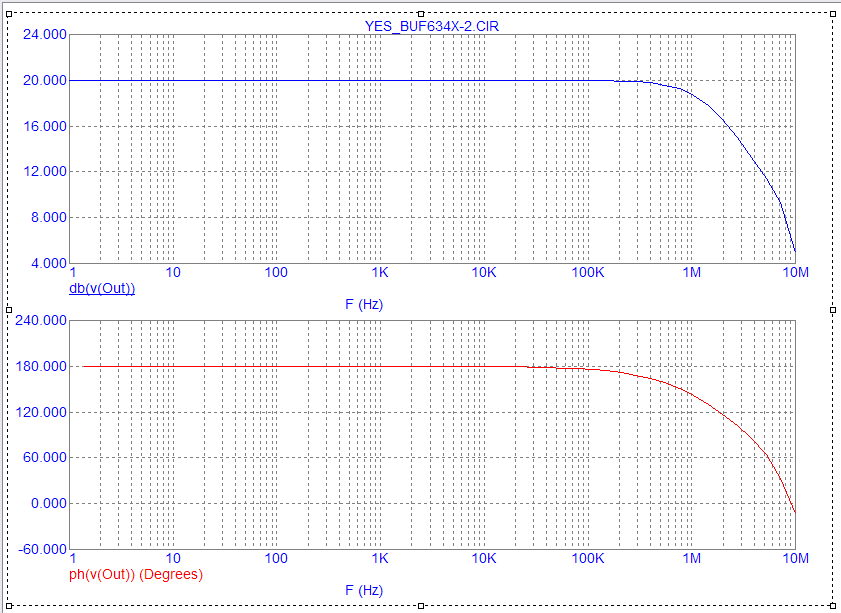Screen dimensions: 841x613
Task: Click the 12.000 gain axis value
Action: pos(45,172)
